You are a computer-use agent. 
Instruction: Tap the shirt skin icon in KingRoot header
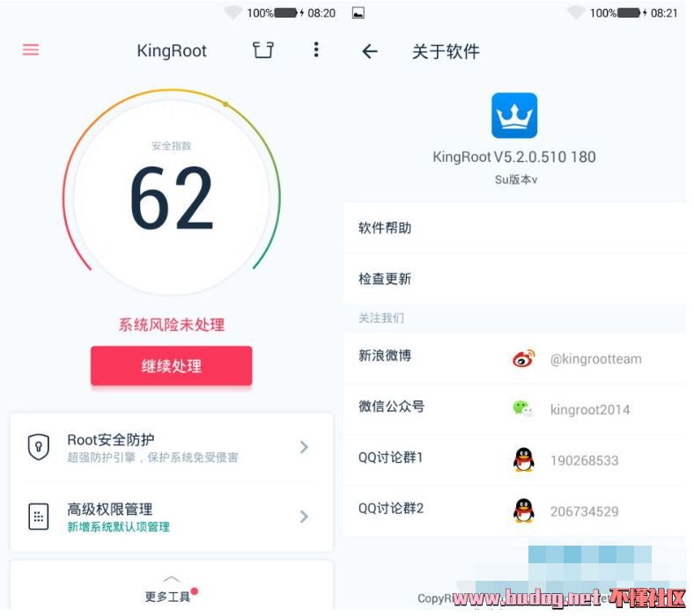(263, 50)
